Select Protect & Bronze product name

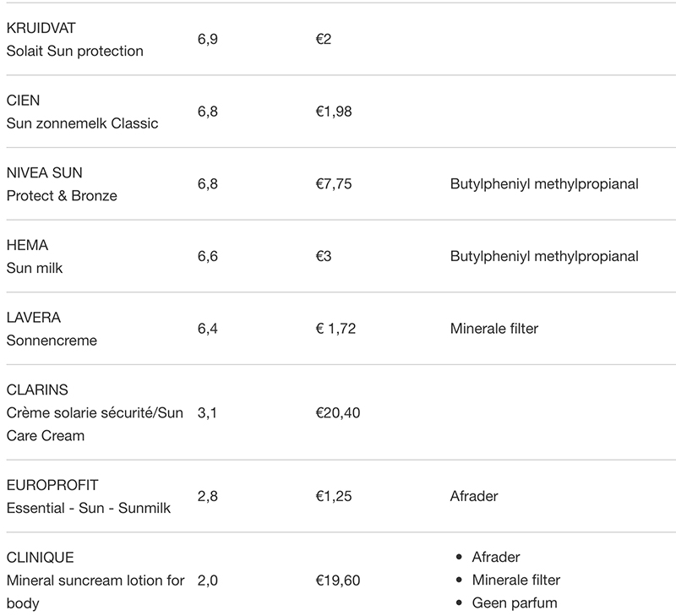pyautogui.click(x=62, y=196)
